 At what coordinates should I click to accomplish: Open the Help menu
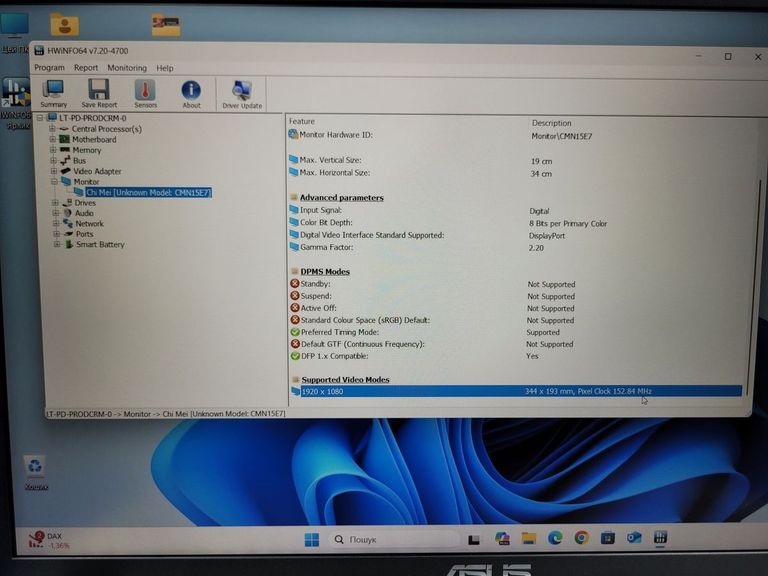[x=165, y=68]
